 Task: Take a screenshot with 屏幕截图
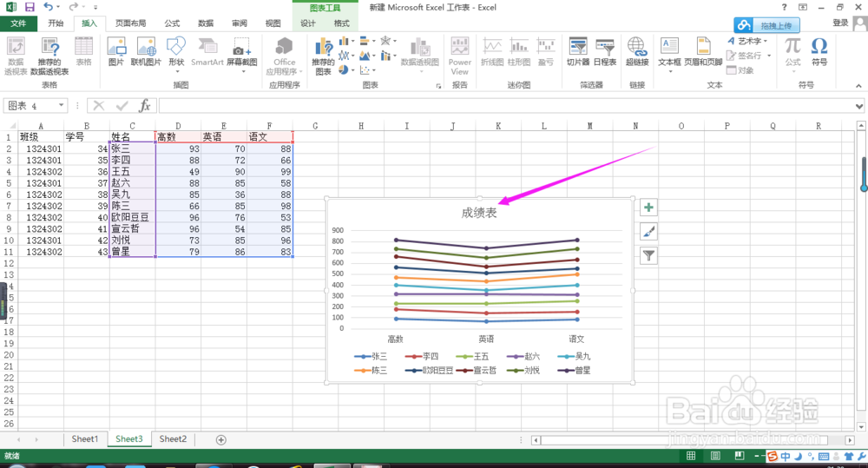click(242, 55)
